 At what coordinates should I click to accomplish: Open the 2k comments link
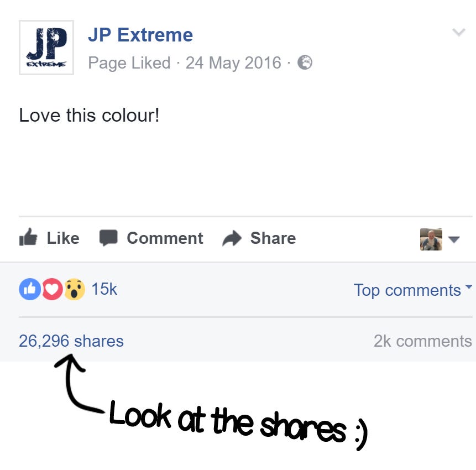coord(422,341)
